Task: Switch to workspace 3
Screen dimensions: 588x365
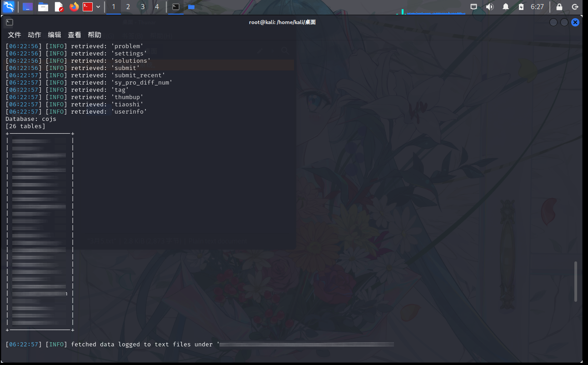Action: point(143,7)
